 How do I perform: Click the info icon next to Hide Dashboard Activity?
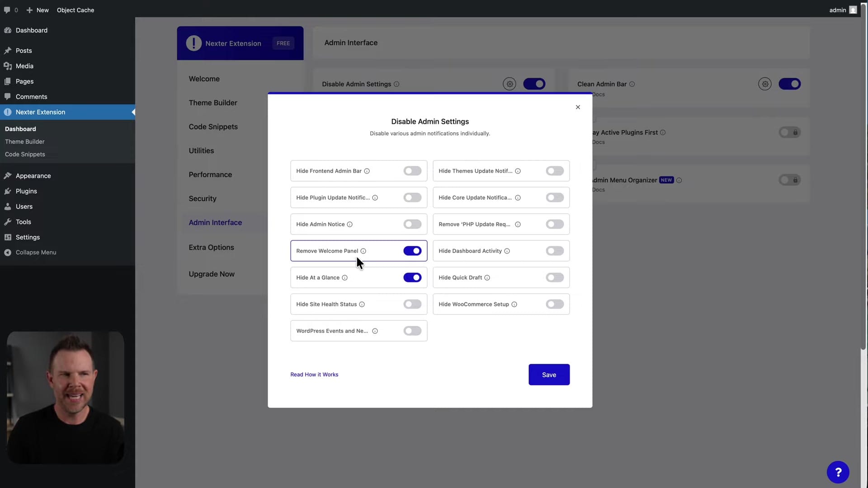coord(507,251)
